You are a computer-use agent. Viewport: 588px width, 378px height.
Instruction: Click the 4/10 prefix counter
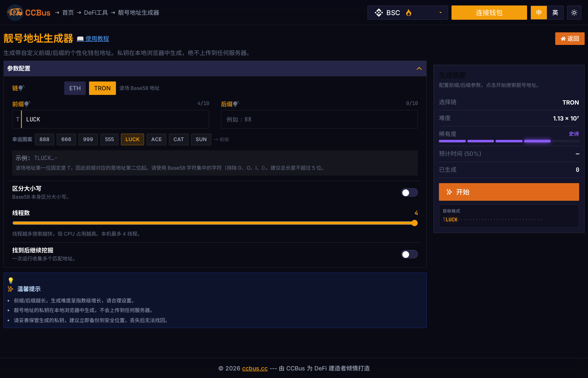203,103
